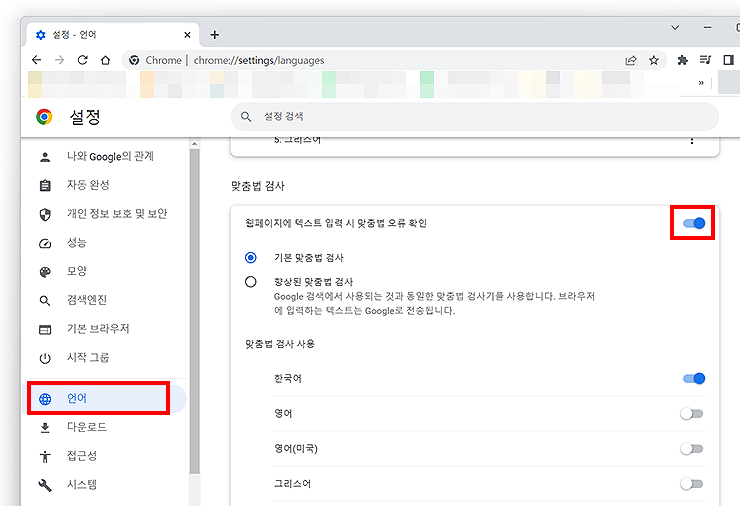Click the sidebar scrollbar up arrow
Screen dimensions: 740x506
194,143
